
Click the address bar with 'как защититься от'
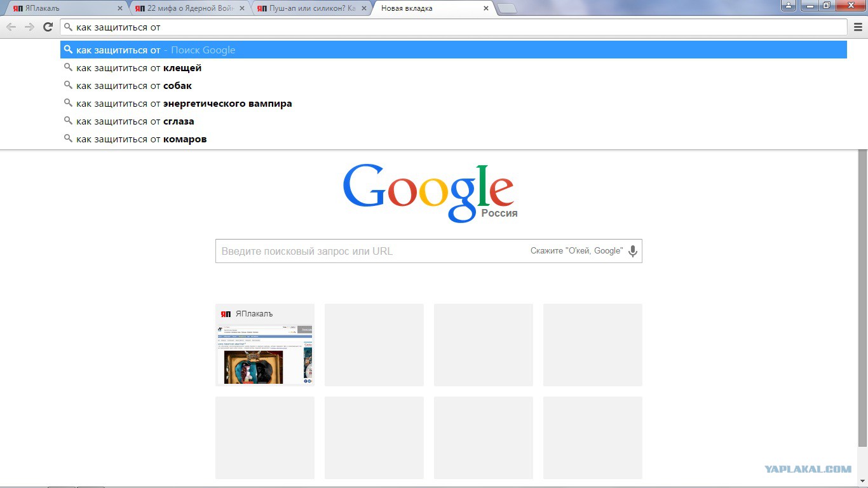pyautogui.click(x=454, y=27)
